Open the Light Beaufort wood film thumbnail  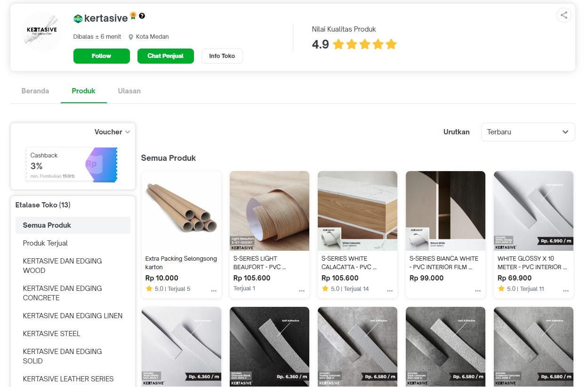(269, 211)
